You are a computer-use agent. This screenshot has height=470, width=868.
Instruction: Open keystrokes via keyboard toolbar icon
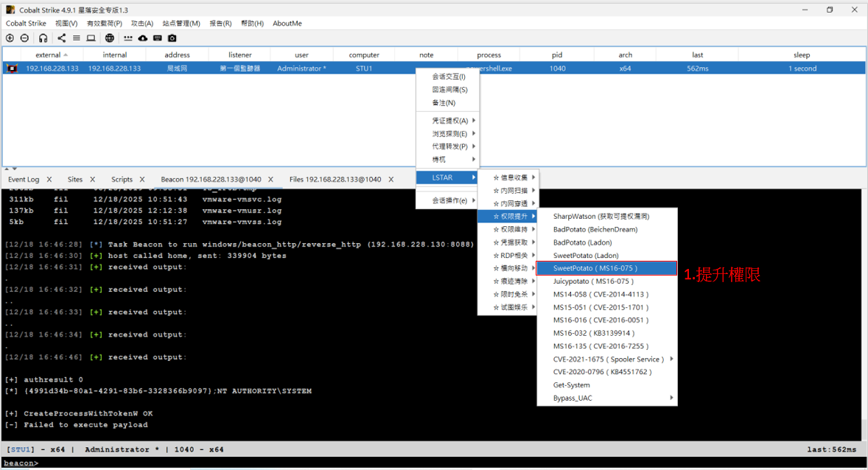158,38
